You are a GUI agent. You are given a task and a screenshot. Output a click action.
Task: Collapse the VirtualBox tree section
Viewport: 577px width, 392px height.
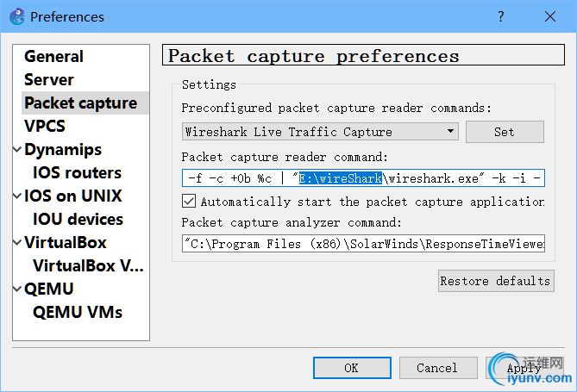point(17,243)
